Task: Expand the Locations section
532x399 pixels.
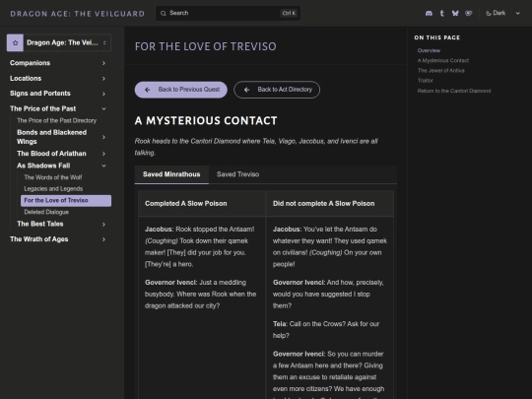Action: [x=103, y=79]
